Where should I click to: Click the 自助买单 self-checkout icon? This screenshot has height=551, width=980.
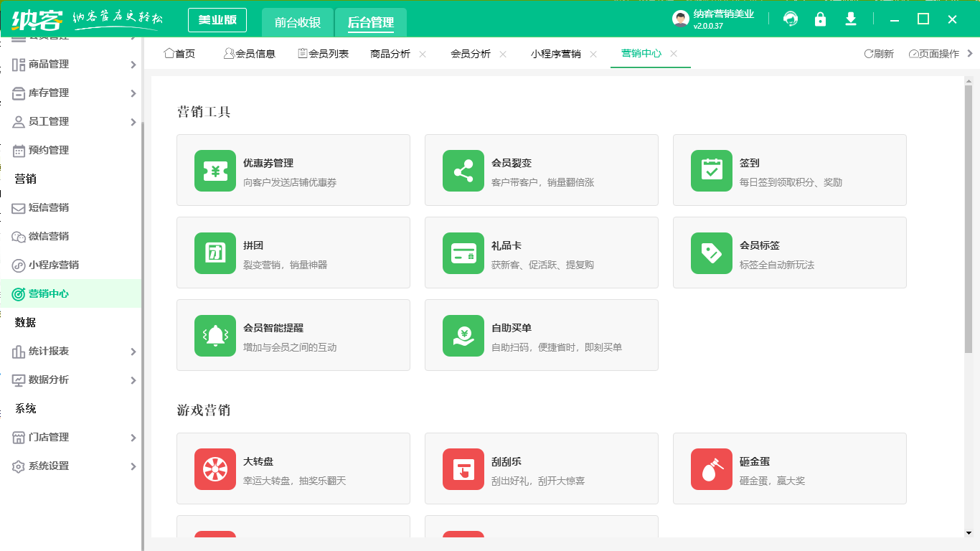tap(463, 335)
